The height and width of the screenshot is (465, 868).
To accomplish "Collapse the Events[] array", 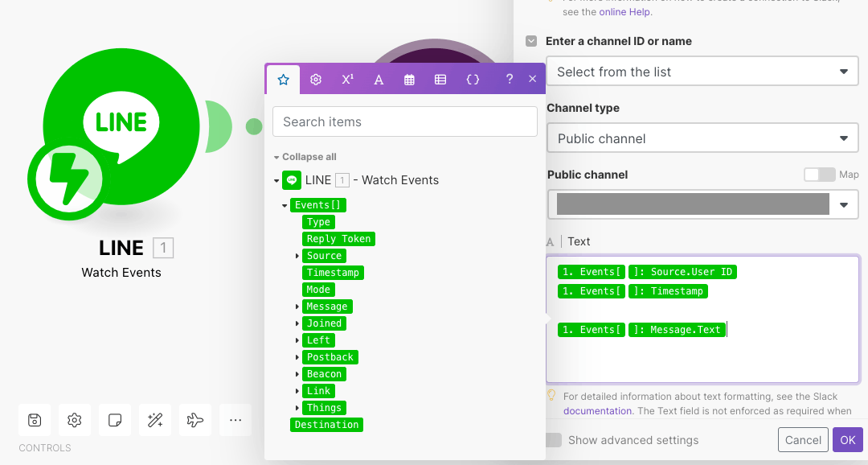I will [285, 206].
